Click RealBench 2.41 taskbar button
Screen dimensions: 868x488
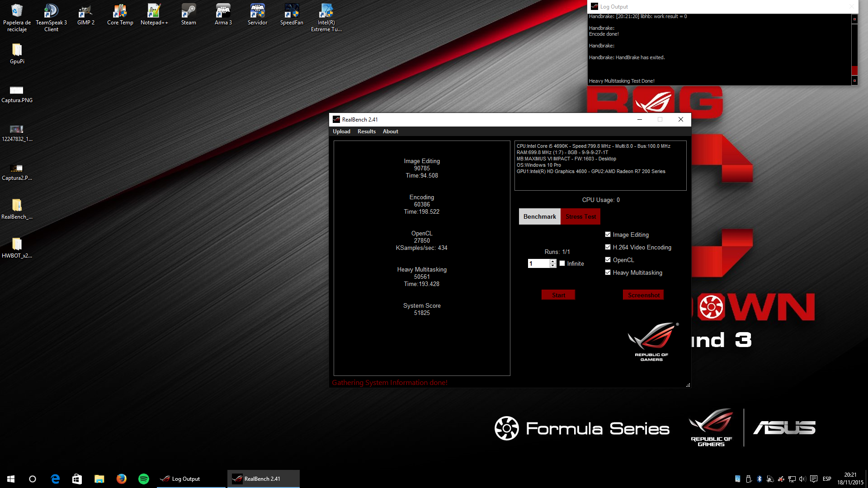[263, 479]
